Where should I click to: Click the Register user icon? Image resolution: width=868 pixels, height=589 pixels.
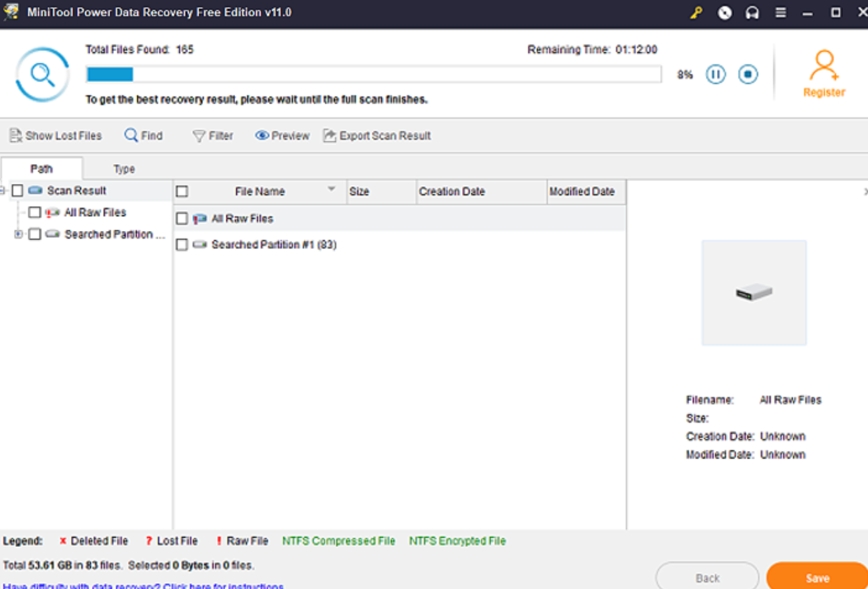pos(824,65)
